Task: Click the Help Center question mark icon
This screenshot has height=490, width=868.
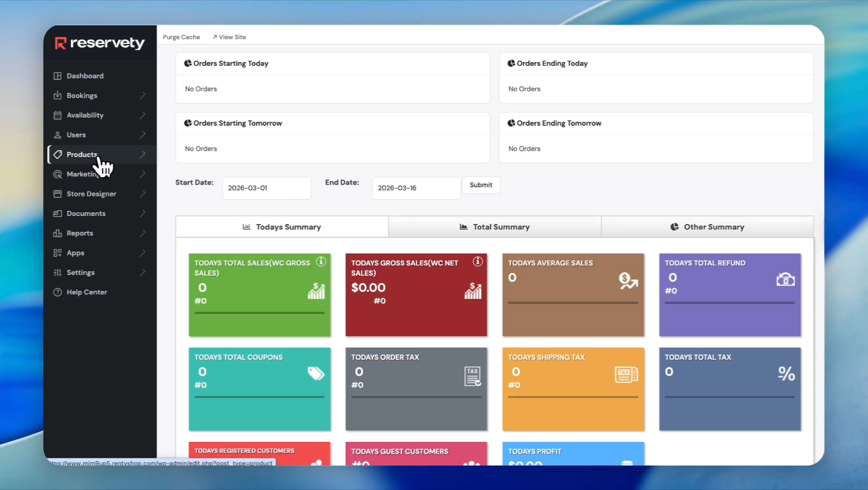Action: (x=58, y=292)
